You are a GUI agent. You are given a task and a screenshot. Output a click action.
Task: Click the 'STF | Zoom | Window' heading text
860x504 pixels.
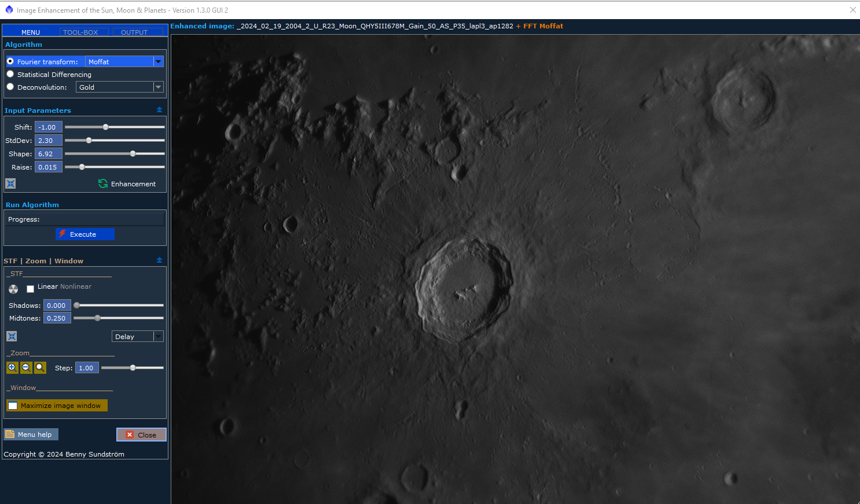pos(43,261)
